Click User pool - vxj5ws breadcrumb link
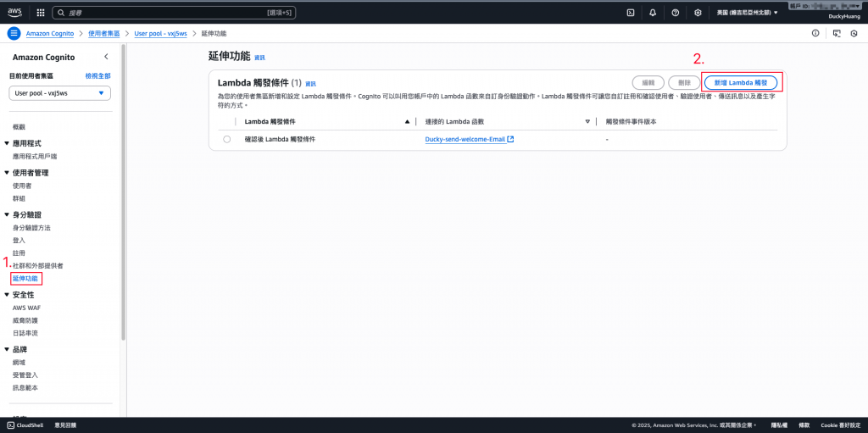The image size is (868, 433). 160,33
